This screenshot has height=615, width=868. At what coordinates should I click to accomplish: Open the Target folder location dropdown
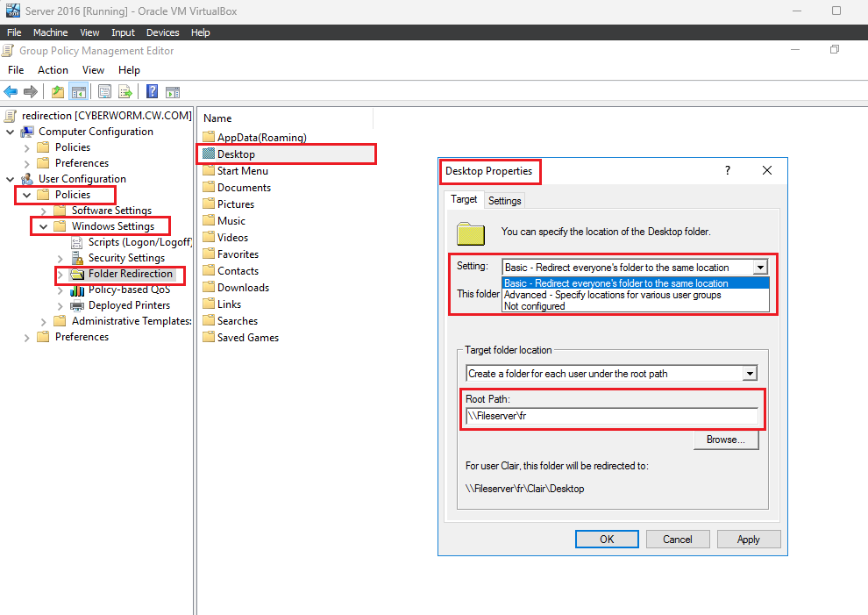[x=750, y=374]
